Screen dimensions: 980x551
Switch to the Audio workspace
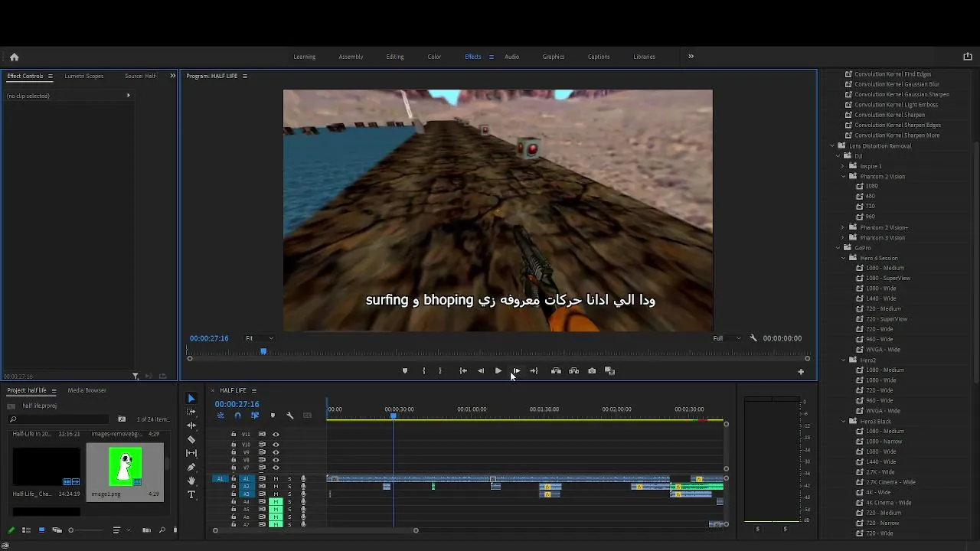[512, 57]
